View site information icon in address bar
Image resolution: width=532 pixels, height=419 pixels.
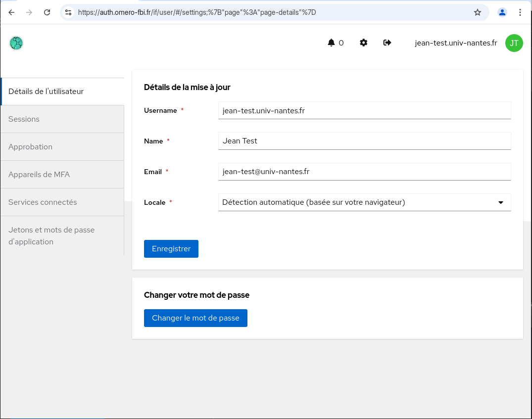(69, 12)
